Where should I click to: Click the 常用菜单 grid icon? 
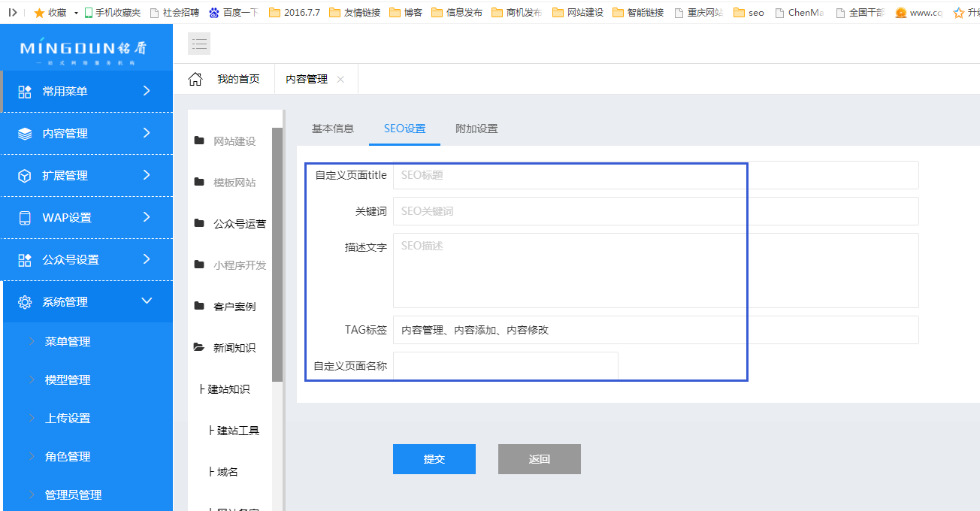(25, 92)
